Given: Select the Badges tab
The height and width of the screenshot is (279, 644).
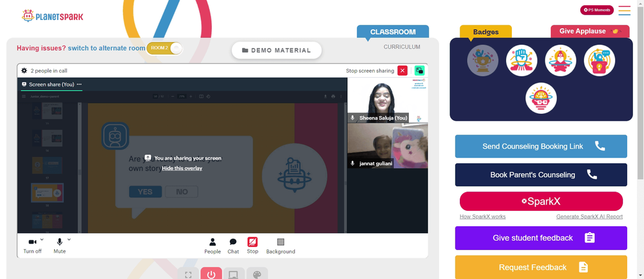Looking at the screenshot, I should click(x=486, y=32).
